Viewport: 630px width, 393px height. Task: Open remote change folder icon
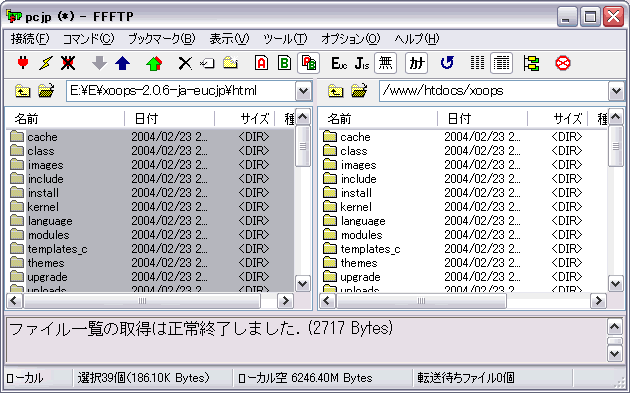[359, 91]
